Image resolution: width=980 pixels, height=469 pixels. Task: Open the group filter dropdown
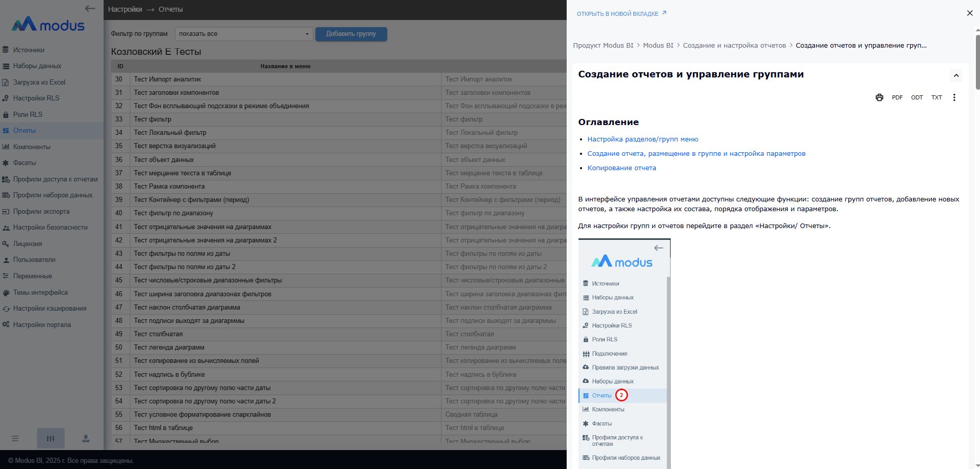pos(244,34)
